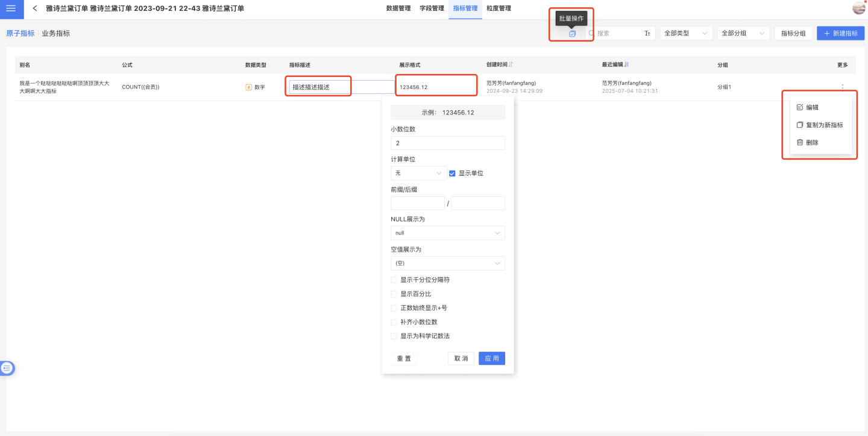Open the 全部类型 dropdown

click(x=686, y=34)
